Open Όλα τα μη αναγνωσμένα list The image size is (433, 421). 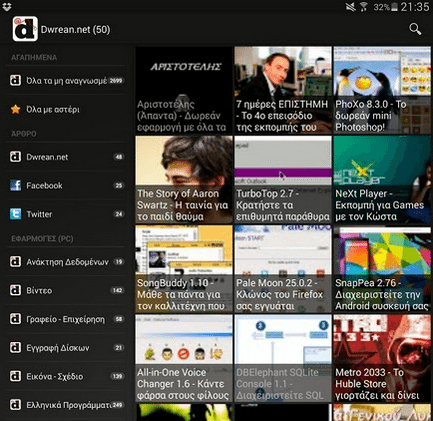tap(65, 81)
